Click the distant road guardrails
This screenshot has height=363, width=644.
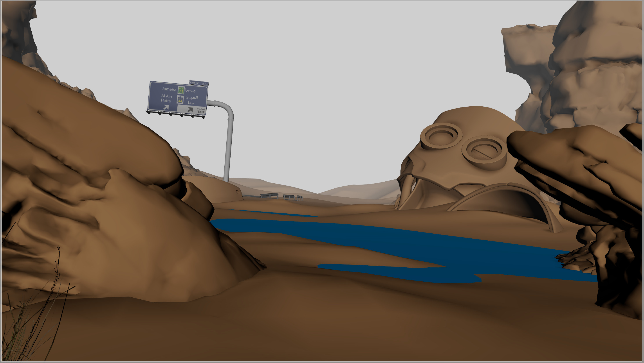point(281,197)
